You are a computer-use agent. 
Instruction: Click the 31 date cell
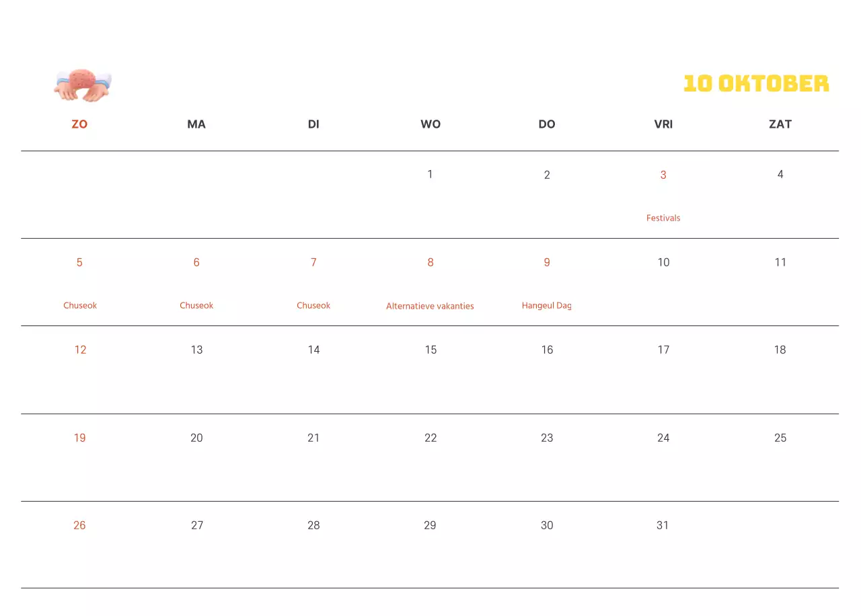point(663,525)
